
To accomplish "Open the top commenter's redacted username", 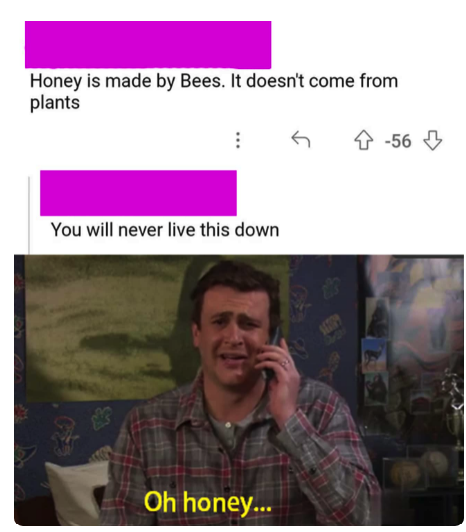I will click(148, 44).
